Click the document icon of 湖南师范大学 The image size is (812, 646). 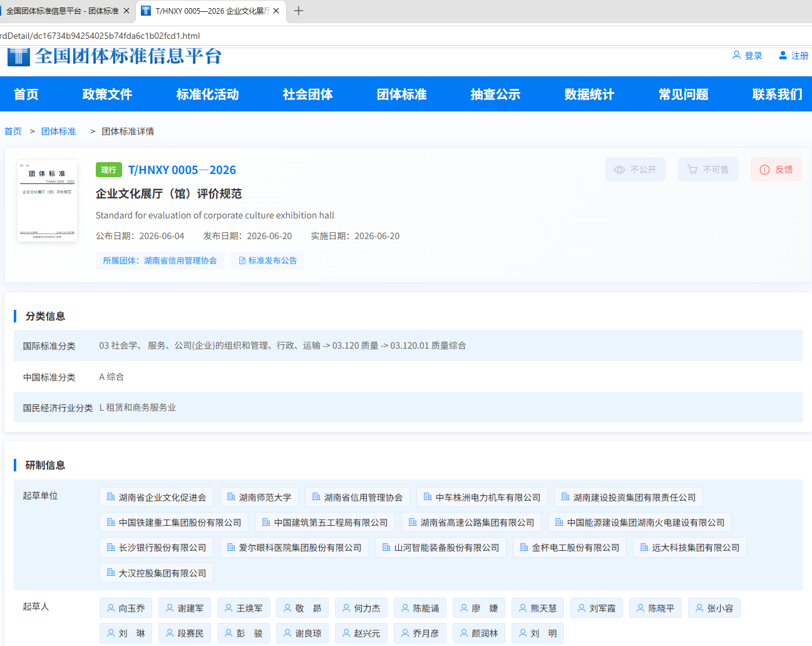point(231,497)
